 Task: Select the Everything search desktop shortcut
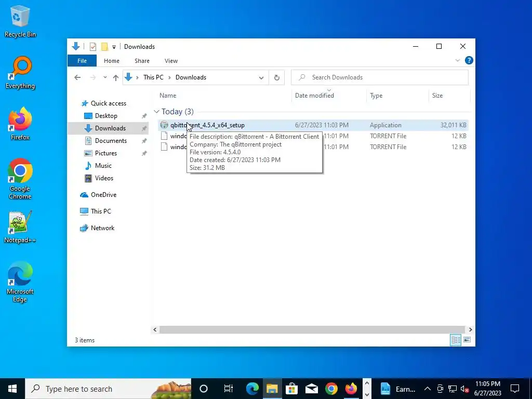tap(20, 73)
